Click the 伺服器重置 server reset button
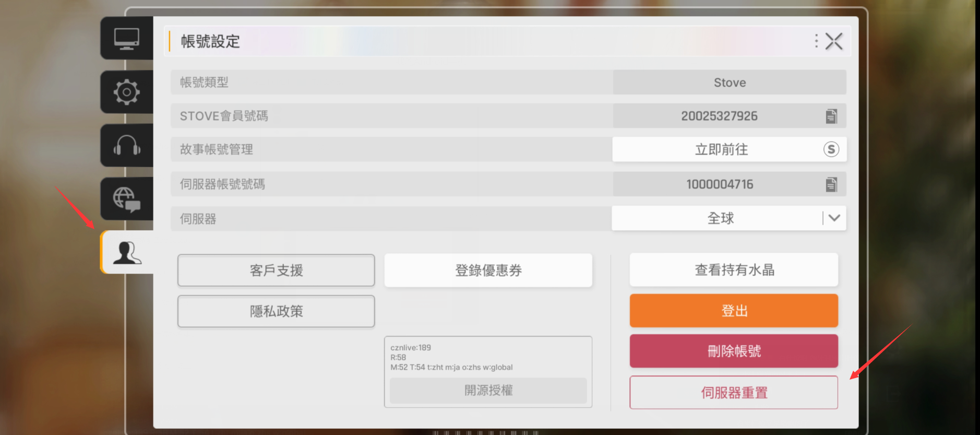Viewport: 980px width, 435px height. pos(734,393)
